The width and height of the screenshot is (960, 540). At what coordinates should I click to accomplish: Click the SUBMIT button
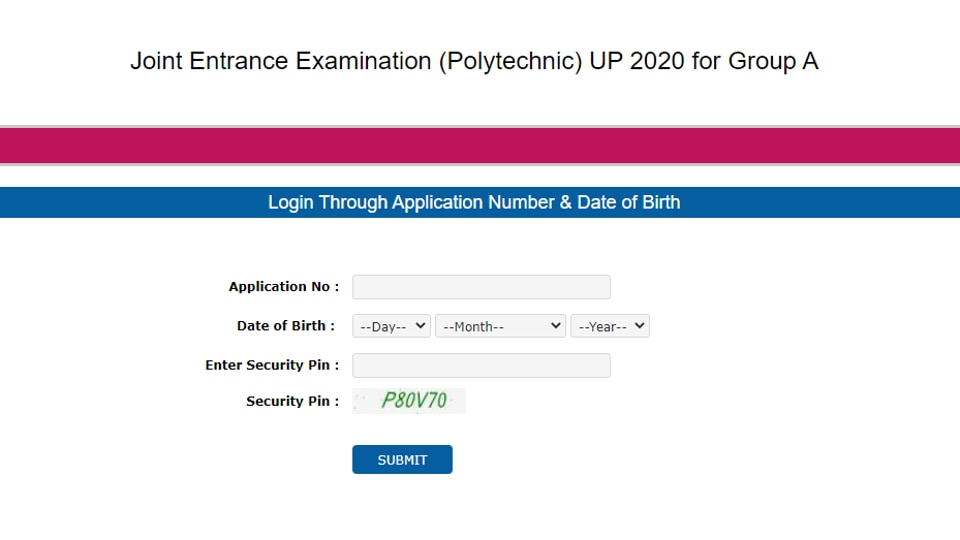(402, 460)
